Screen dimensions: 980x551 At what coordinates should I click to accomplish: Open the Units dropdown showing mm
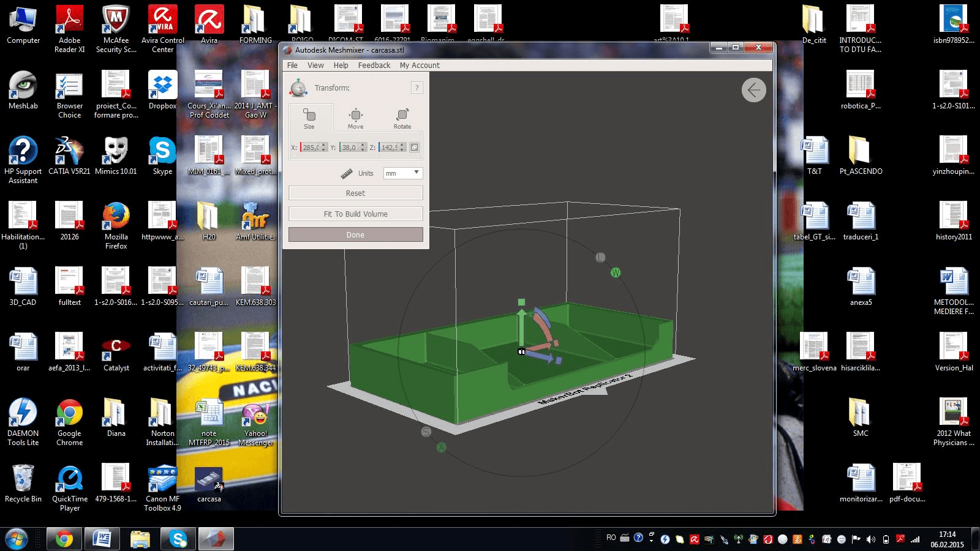coord(403,173)
